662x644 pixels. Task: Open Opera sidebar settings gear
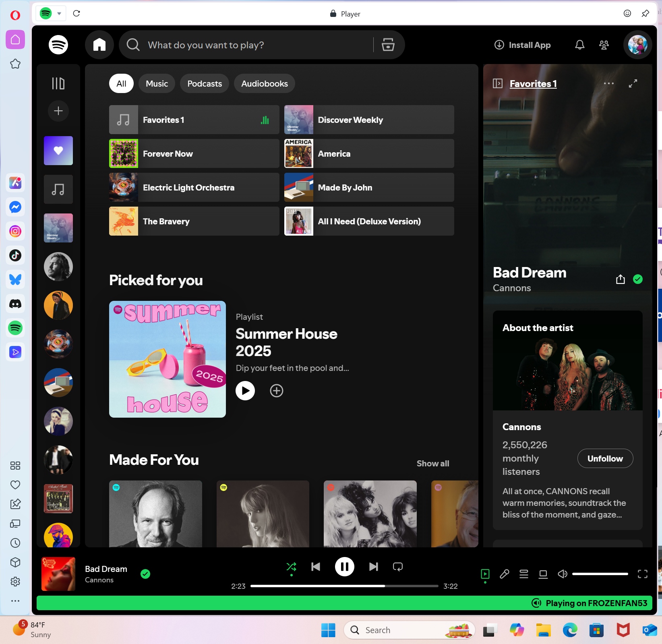[15, 582]
